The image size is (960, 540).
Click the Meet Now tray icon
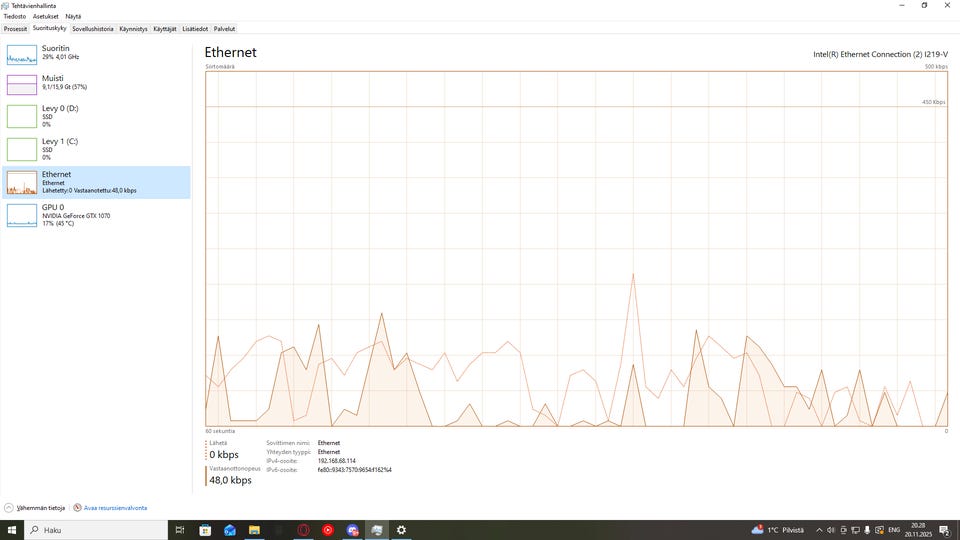843,530
